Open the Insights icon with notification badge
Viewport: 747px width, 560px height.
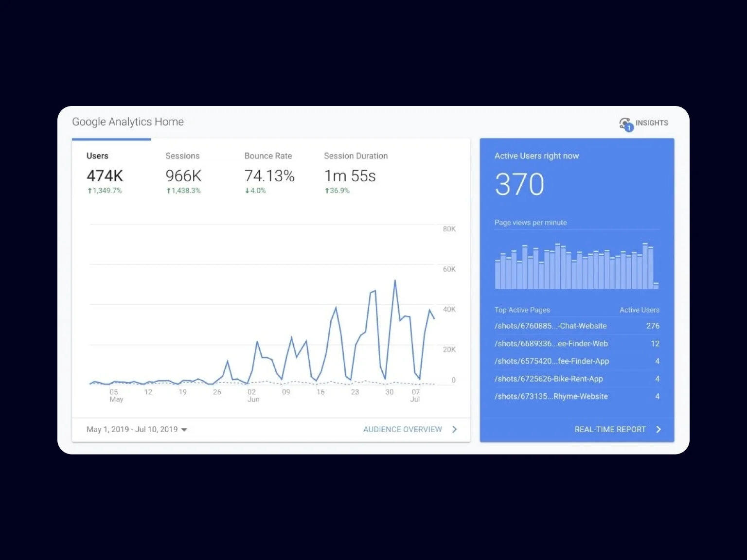626,124
